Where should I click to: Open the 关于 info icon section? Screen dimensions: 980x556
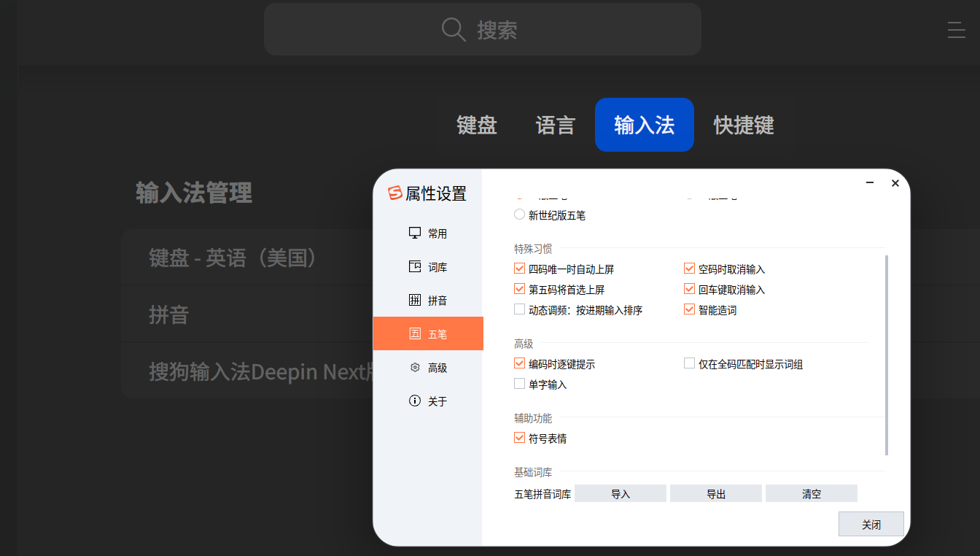coord(415,401)
